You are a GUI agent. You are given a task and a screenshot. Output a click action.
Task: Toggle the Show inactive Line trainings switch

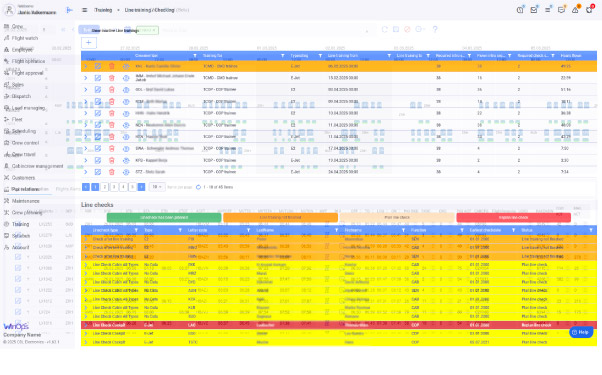[x=86, y=30]
